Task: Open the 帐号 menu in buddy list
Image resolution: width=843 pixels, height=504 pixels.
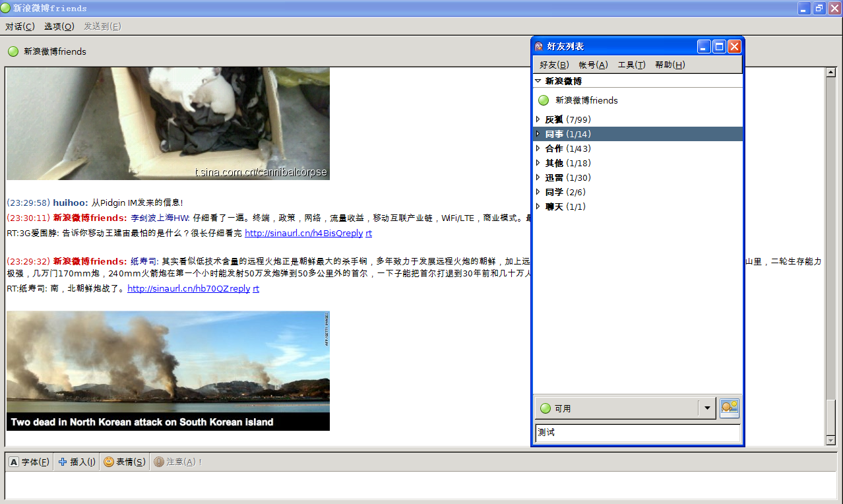Action: 593,65
